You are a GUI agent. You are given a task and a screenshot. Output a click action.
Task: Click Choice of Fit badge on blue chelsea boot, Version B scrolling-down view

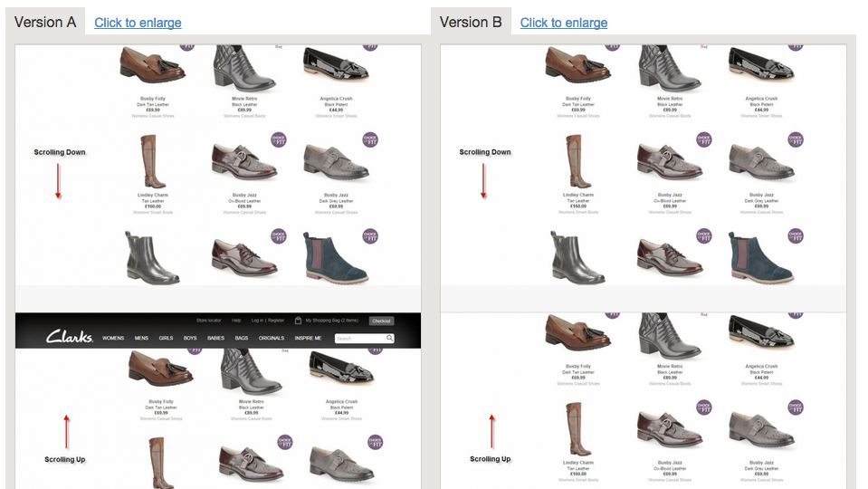(796, 236)
